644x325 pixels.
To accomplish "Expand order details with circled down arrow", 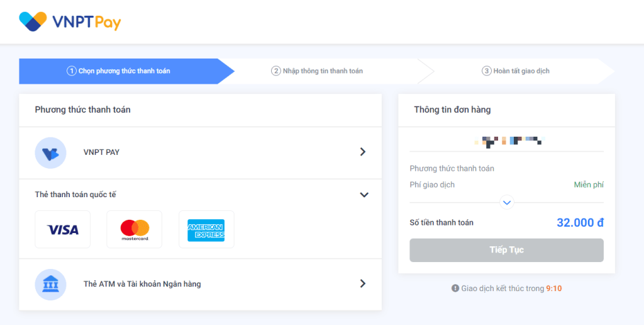I will [x=507, y=203].
